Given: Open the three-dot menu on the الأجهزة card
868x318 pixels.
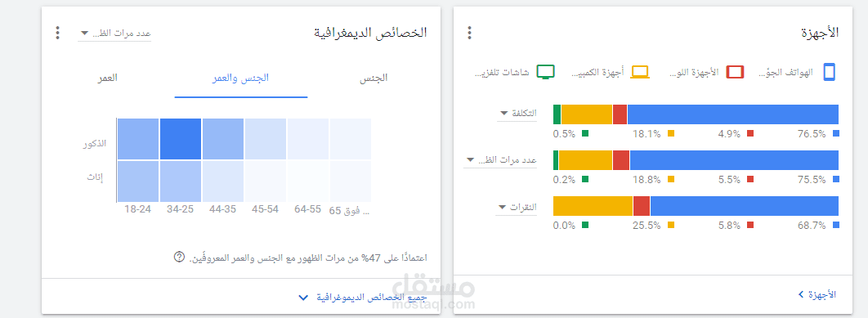Looking at the screenshot, I should coord(469,33).
